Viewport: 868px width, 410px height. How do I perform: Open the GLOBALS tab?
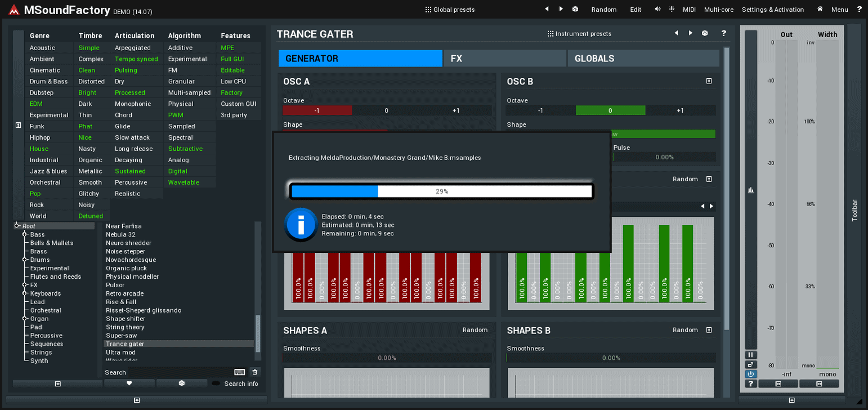click(x=643, y=59)
